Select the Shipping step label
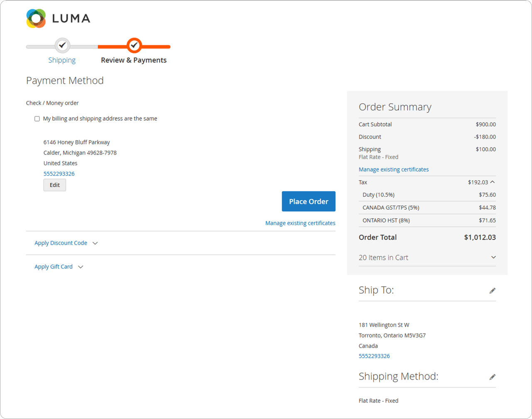The width and height of the screenshot is (532, 419). click(x=62, y=60)
